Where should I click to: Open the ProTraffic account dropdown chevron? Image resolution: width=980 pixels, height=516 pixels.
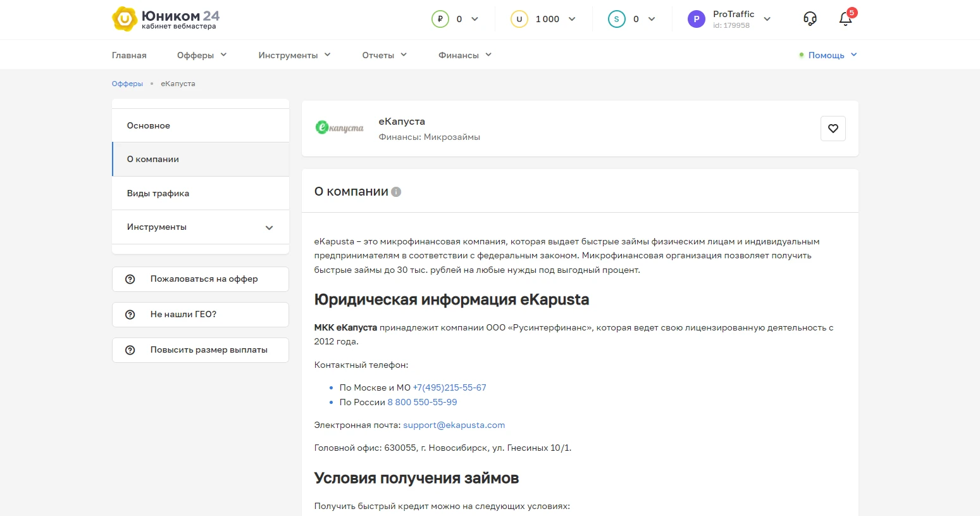click(x=767, y=19)
